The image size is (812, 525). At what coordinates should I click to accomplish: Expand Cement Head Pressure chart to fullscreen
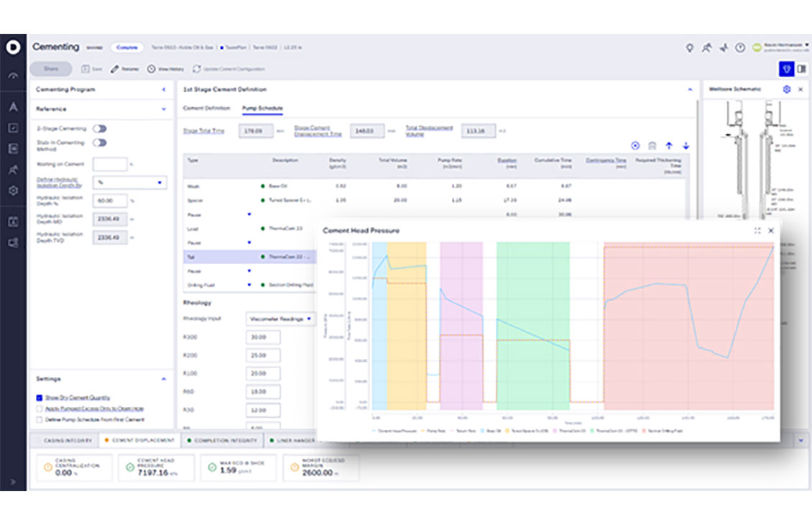click(757, 231)
